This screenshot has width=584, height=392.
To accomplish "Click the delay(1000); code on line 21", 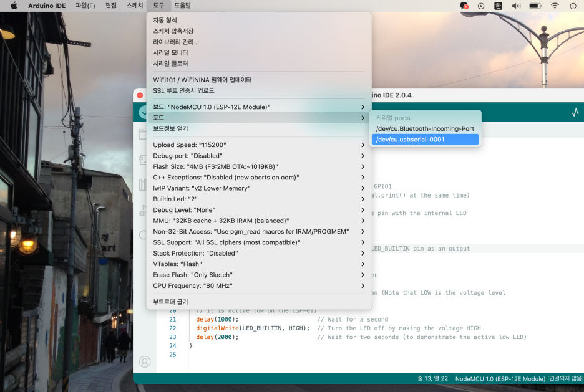I will click(x=217, y=319).
